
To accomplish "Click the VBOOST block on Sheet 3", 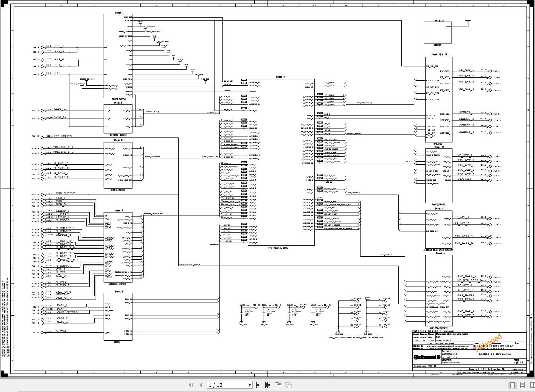I will [x=438, y=33].
